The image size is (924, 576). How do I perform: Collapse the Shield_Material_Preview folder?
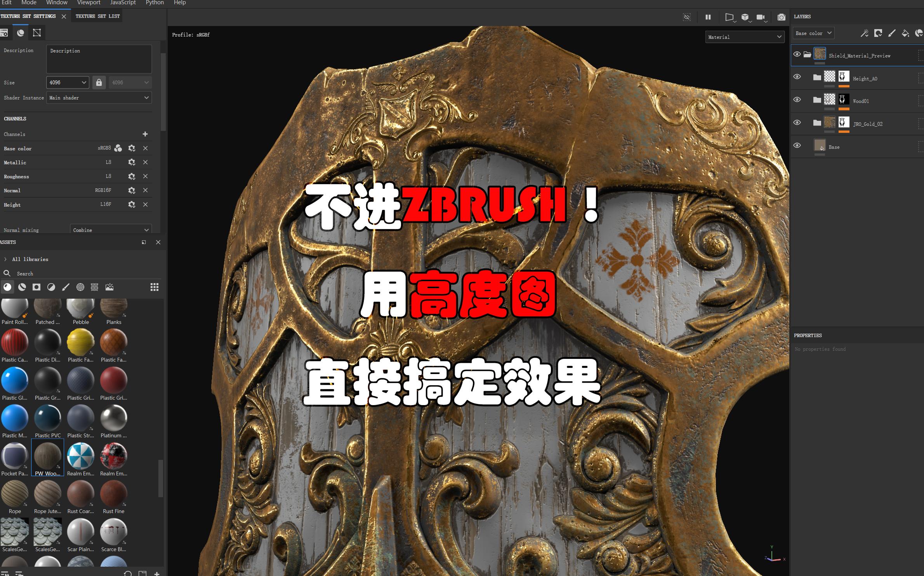tap(808, 54)
